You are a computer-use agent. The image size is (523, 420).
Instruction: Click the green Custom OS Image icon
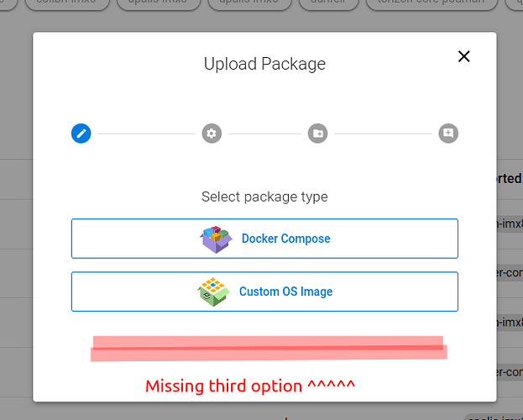[x=213, y=291]
